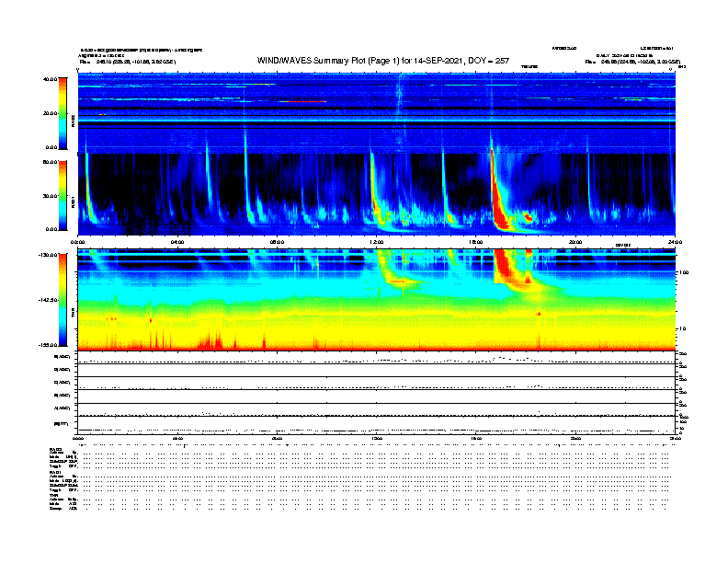The width and height of the screenshot is (728, 563).
Task: Click the 16:00 label under the RAD1 spectrogram
Action: pos(476,242)
